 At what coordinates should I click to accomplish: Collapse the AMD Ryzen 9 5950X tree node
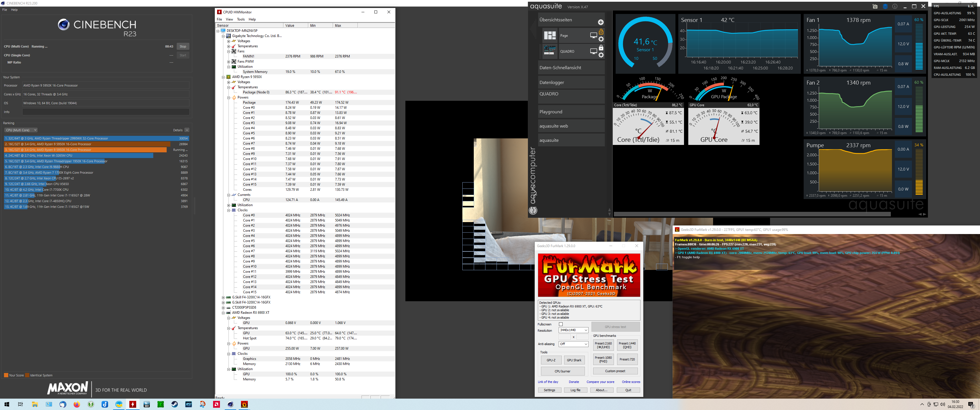point(223,77)
